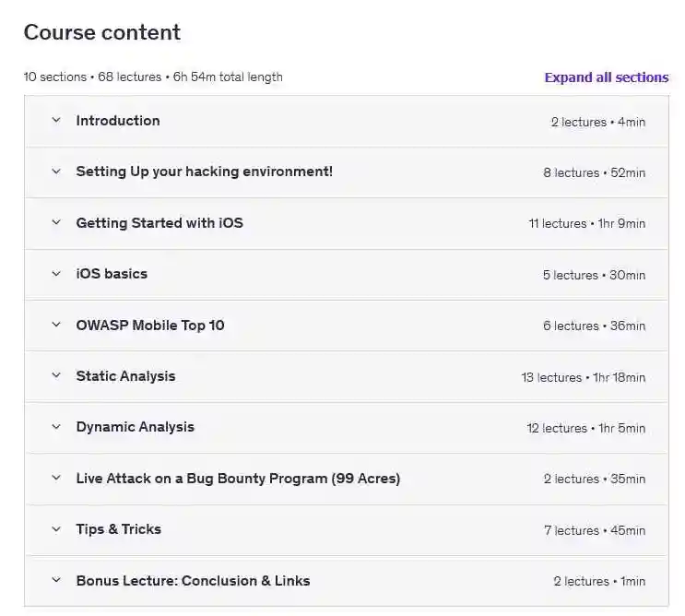685x616 pixels.
Task: Click chevron icon next to Dynamic Analysis
Action: pyautogui.click(x=56, y=427)
